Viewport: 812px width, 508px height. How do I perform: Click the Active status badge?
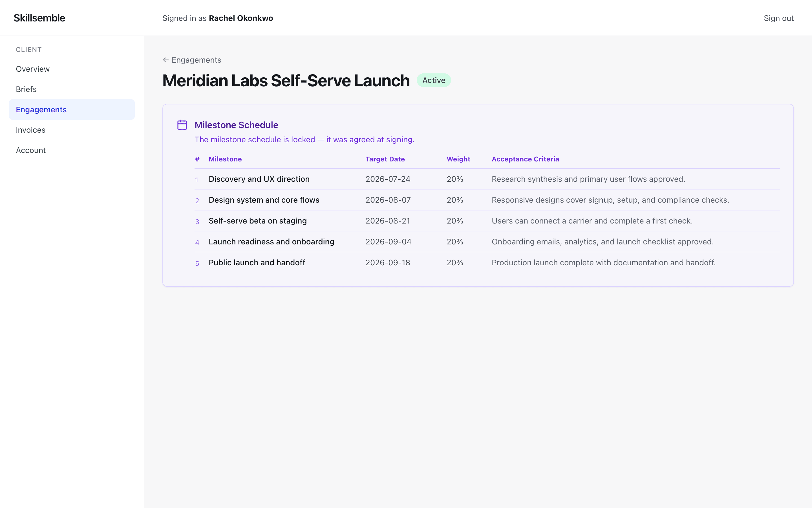pos(434,80)
